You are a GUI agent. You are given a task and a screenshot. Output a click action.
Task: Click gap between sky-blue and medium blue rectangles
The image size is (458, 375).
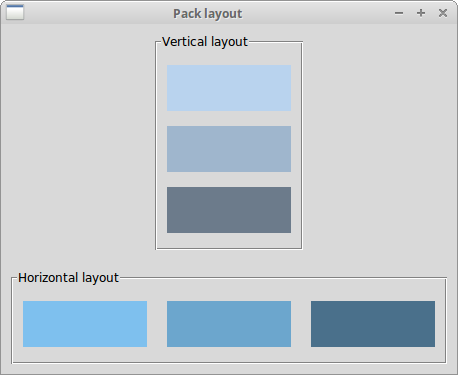[157, 324]
